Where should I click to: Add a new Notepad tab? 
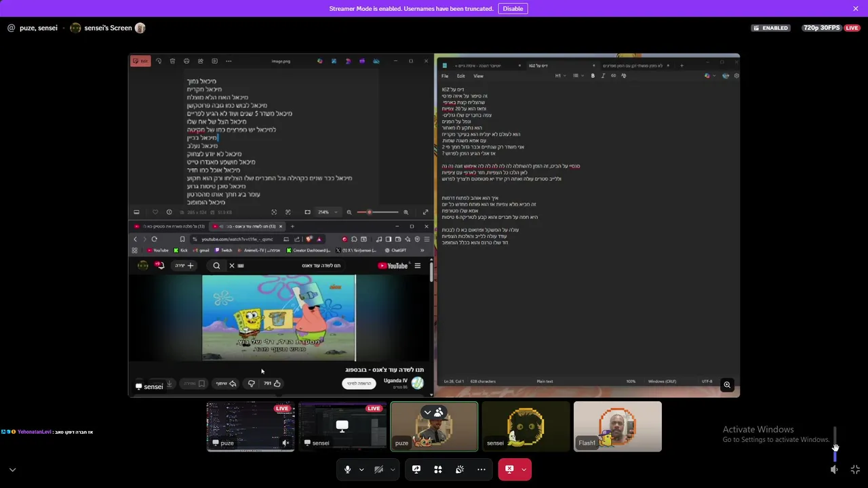[x=682, y=66]
